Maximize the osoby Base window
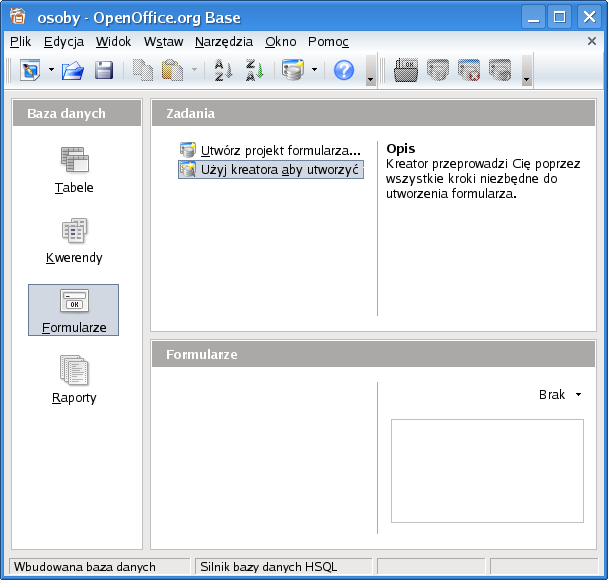This screenshot has width=608, height=580. pos(560,17)
